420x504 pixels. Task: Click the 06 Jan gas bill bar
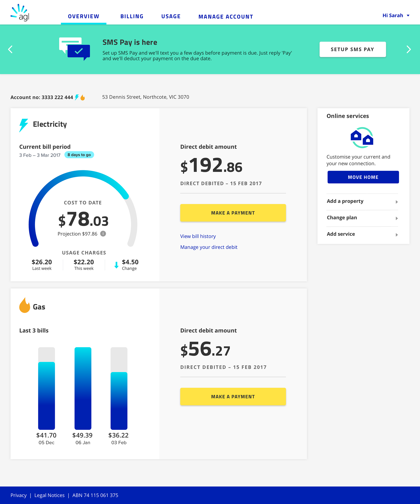pos(83,388)
